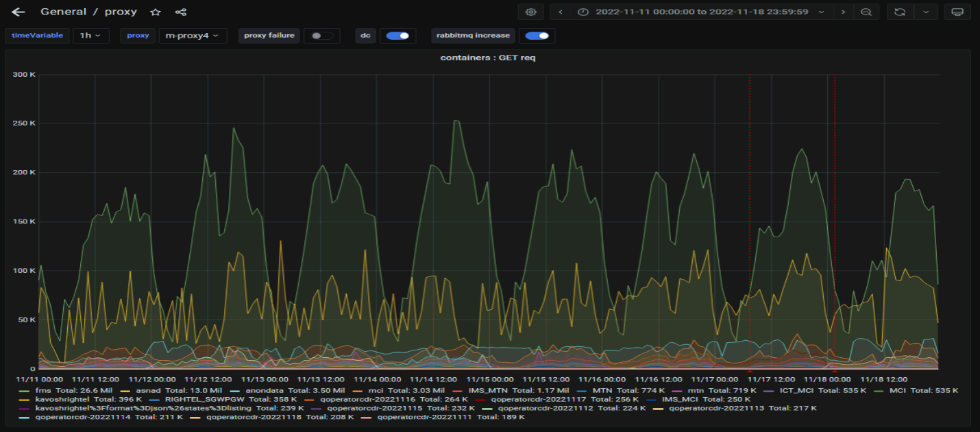This screenshot has height=432, width=980.
Task: Disable the rabbitmq increase toggle
Action: tap(536, 36)
